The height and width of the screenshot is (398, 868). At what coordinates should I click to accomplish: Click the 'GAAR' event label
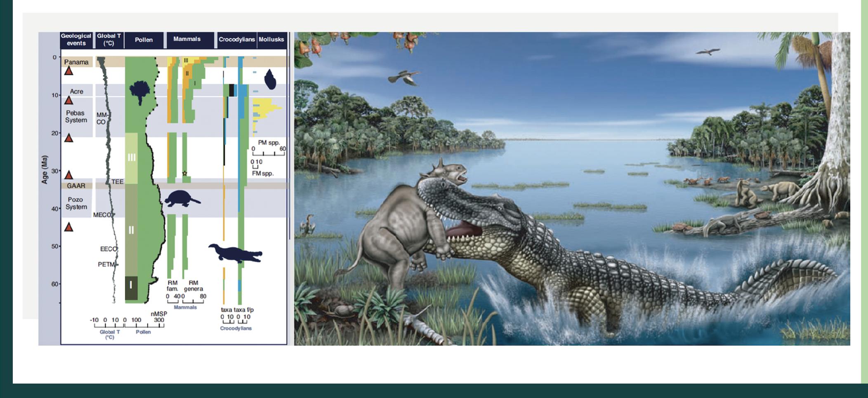coord(76,186)
